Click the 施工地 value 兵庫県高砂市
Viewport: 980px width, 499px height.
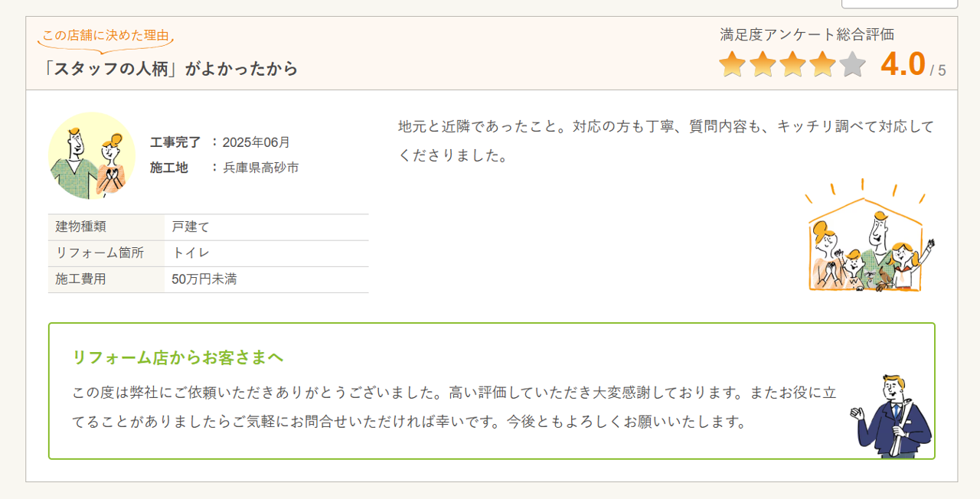[260, 168]
